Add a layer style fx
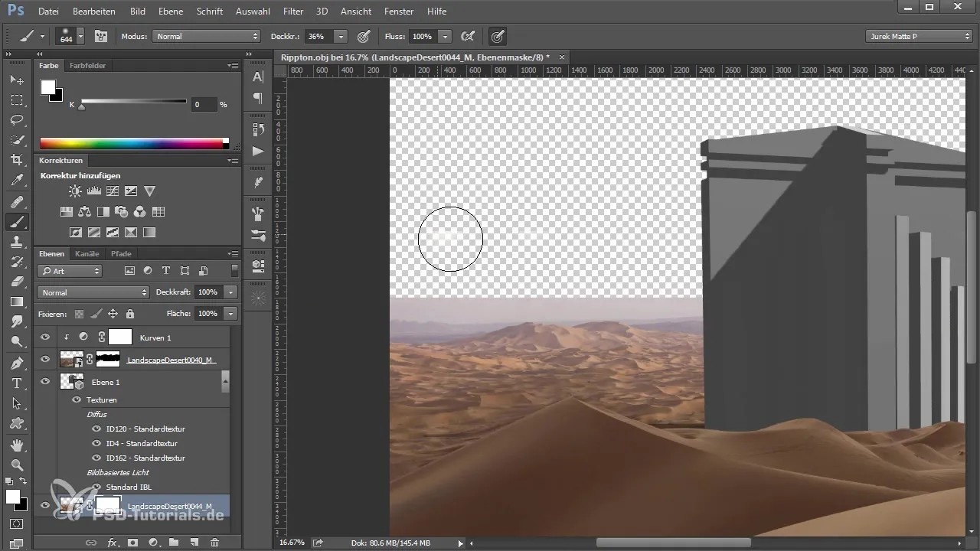980x551 pixels. coord(112,542)
